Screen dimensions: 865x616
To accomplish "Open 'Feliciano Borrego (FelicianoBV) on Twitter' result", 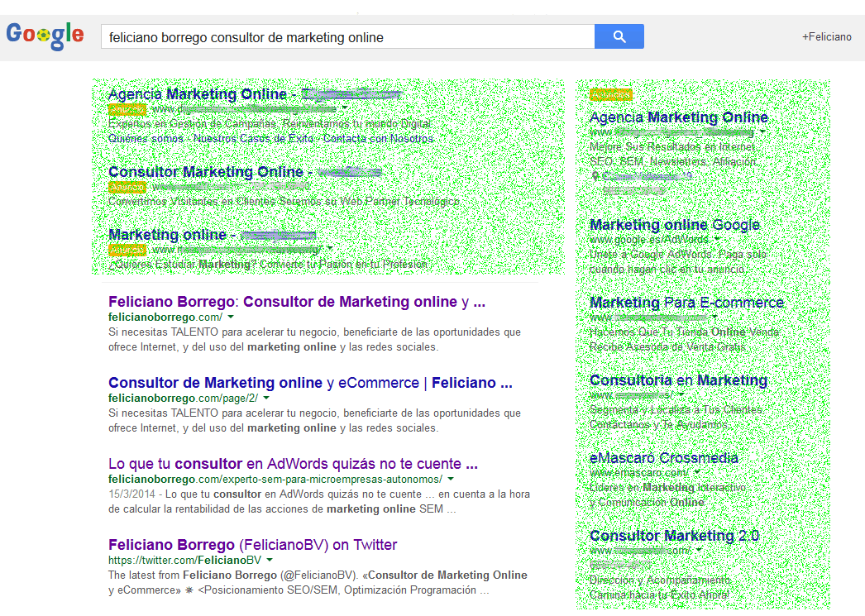I will 253,545.
